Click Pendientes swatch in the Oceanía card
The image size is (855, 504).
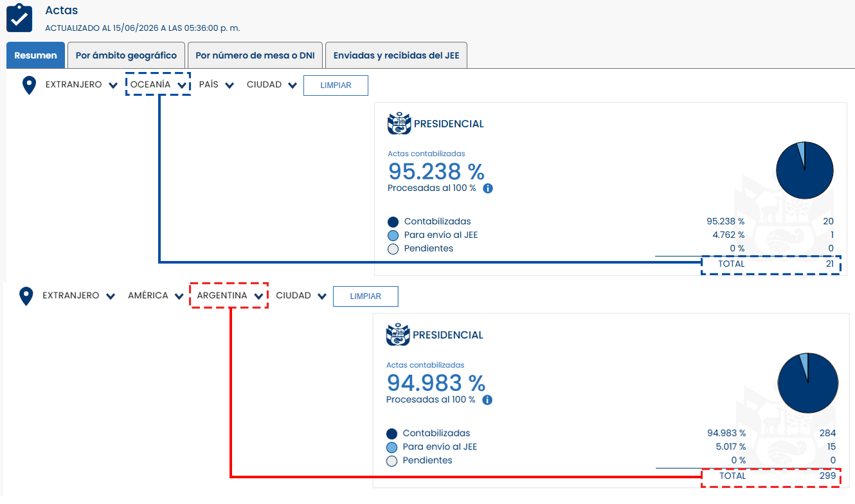393,249
